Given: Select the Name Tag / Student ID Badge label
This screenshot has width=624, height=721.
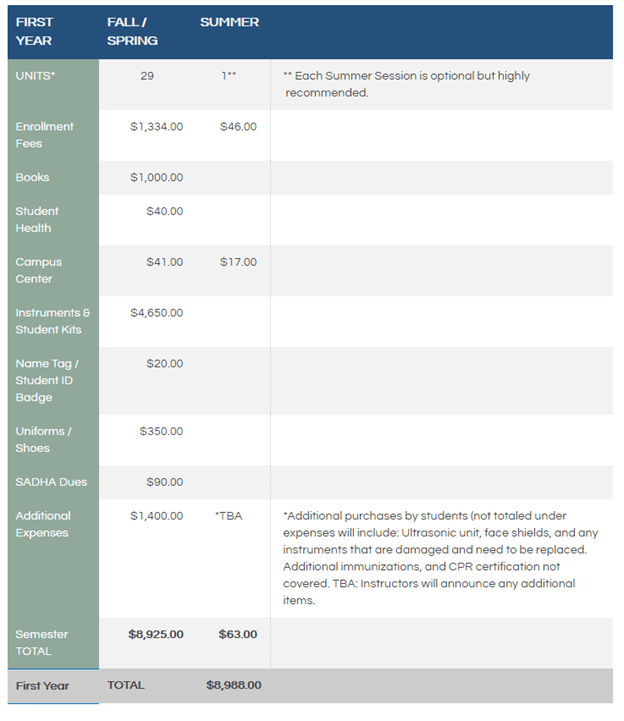Looking at the screenshot, I should (x=46, y=380).
